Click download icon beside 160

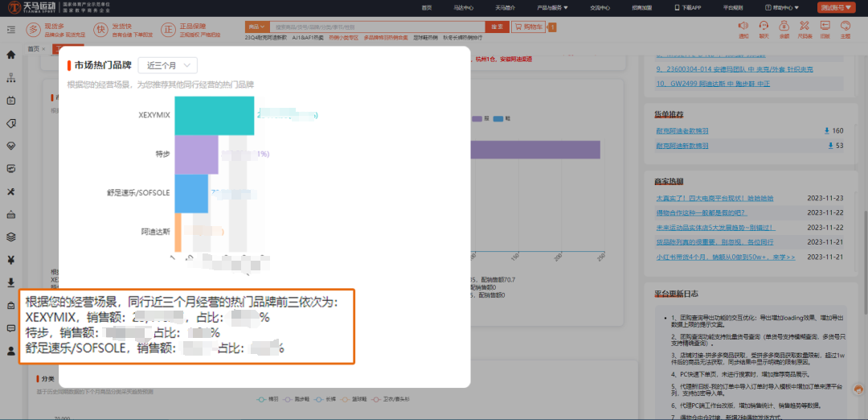click(826, 131)
